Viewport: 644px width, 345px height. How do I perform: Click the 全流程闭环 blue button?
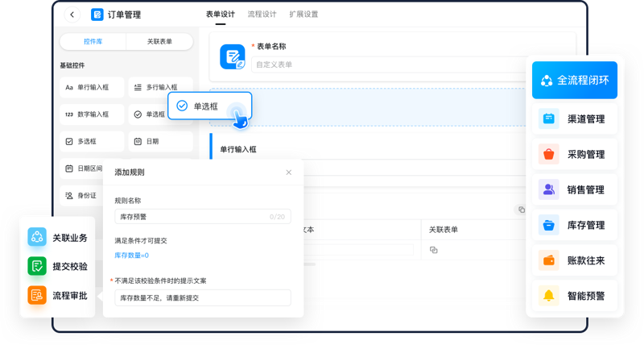point(575,80)
